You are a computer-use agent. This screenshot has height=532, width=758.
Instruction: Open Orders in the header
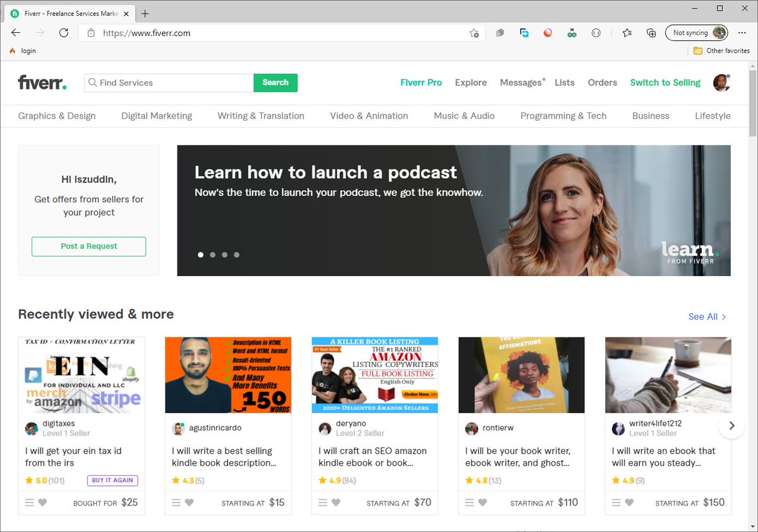602,83
